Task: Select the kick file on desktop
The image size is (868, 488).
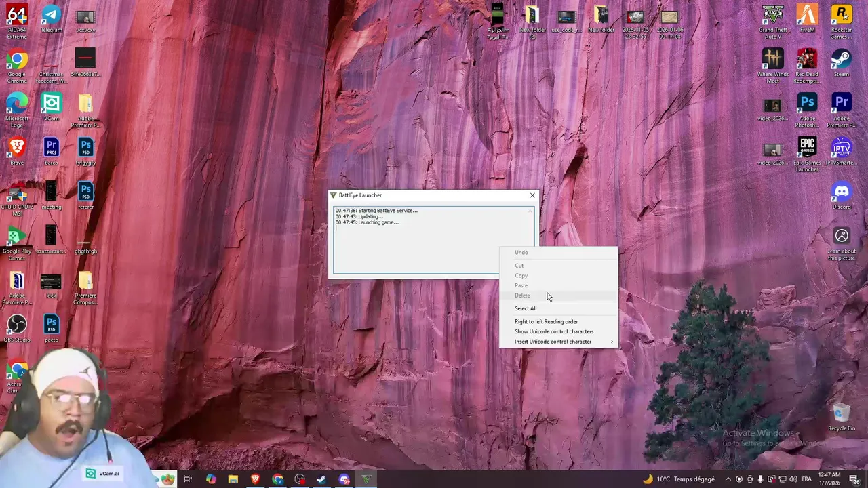Action: tap(51, 284)
